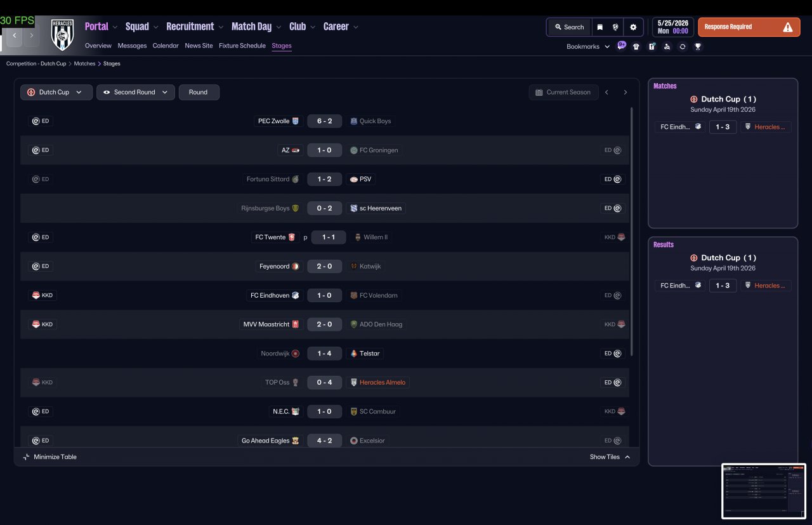Click the matches table vertical scrollbar
This screenshot has height=525, width=812.
632,232
